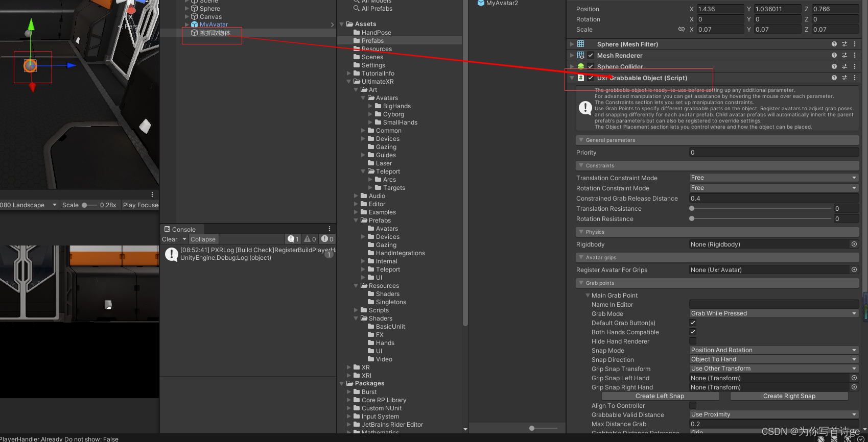This screenshot has width=868, height=442.
Task: Open presets for Sphere Mesh Filter component
Action: (x=844, y=44)
